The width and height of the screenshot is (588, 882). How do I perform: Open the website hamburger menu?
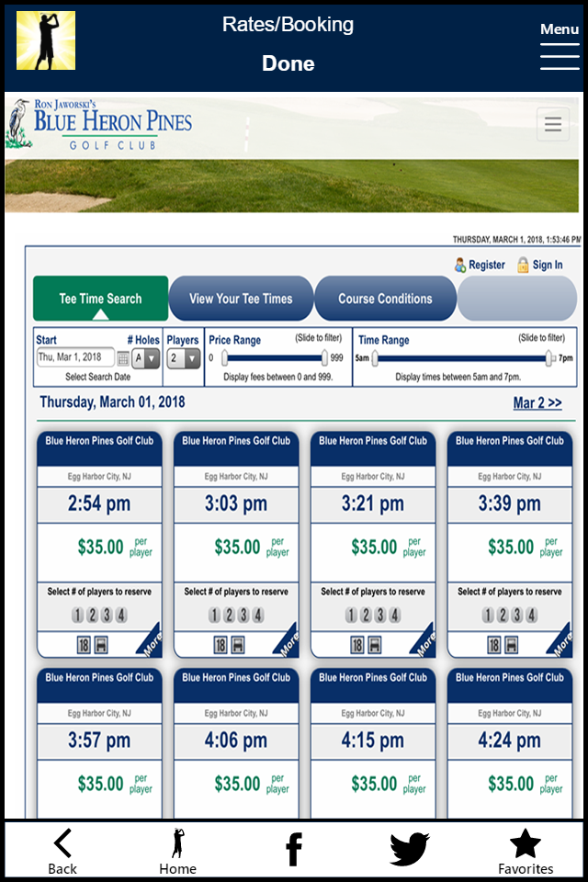(x=552, y=124)
